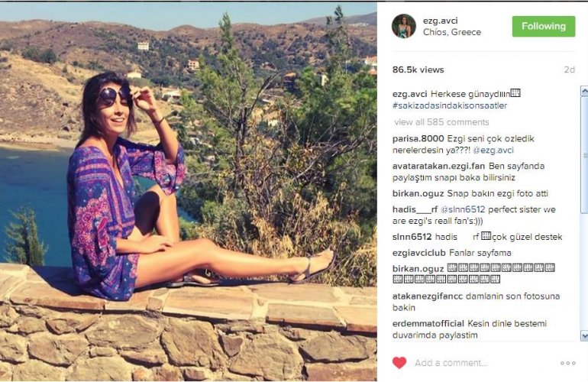
Task: Open the ezg.avci profile picture
Action: click(404, 26)
